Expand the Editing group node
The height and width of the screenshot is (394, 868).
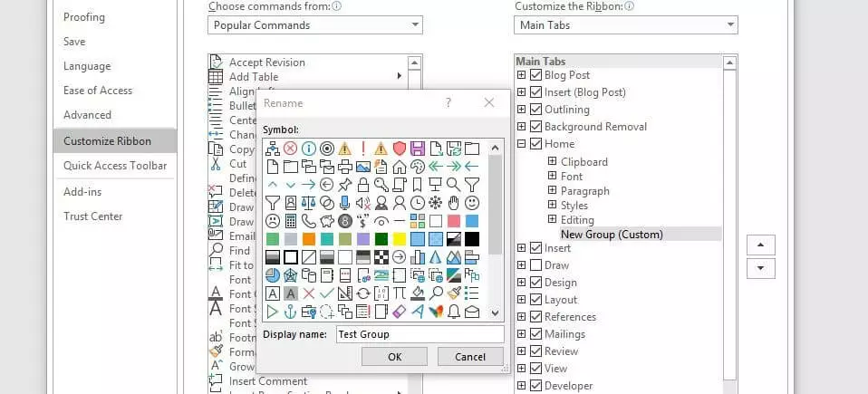552,220
